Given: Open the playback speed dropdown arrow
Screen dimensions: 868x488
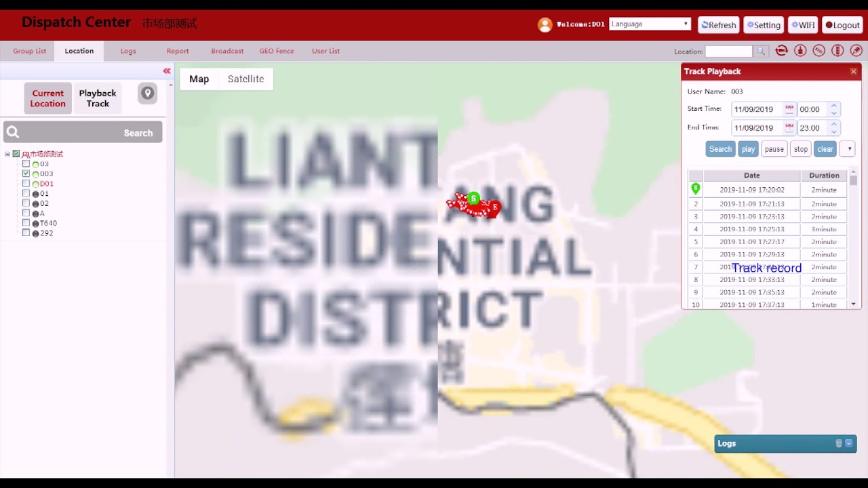Looking at the screenshot, I should (847, 149).
